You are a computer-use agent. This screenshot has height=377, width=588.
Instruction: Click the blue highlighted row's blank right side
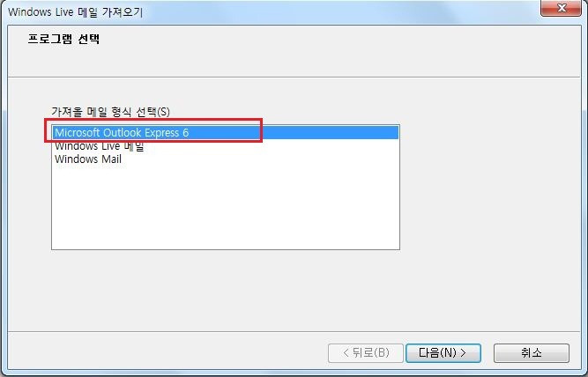pyautogui.click(x=330, y=133)
